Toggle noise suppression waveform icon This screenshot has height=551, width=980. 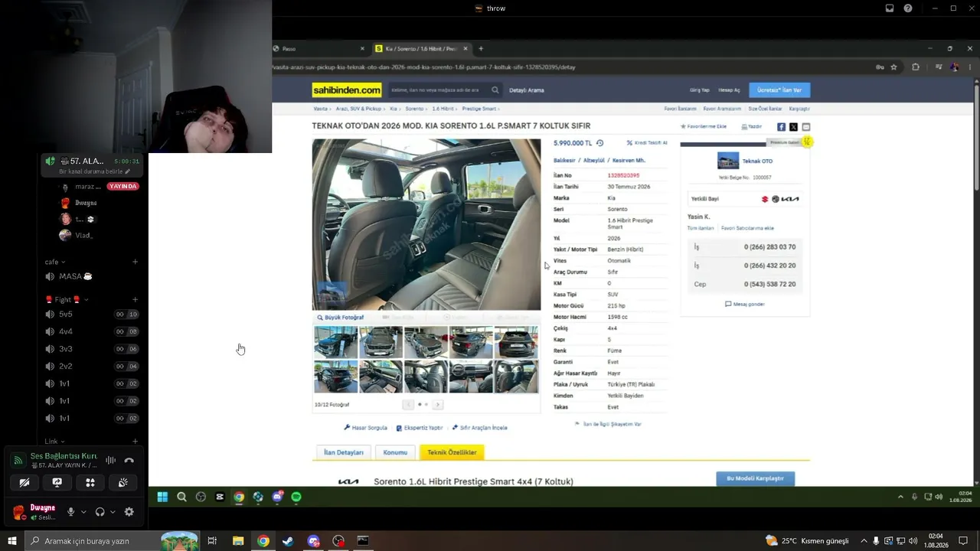111,460
